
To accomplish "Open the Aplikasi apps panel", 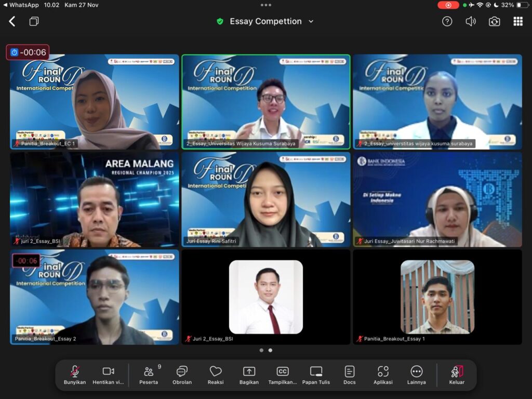I will (x=383, y=375).
